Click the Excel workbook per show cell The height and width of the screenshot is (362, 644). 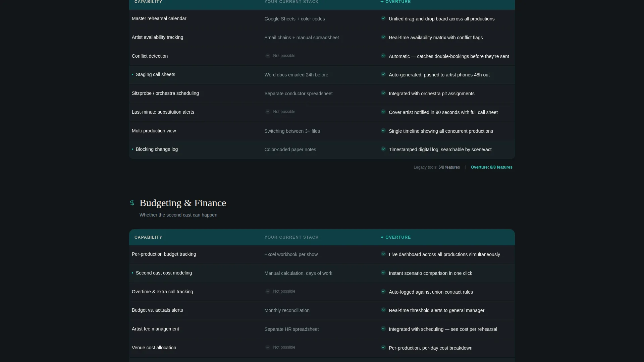(x=291, y=254)
